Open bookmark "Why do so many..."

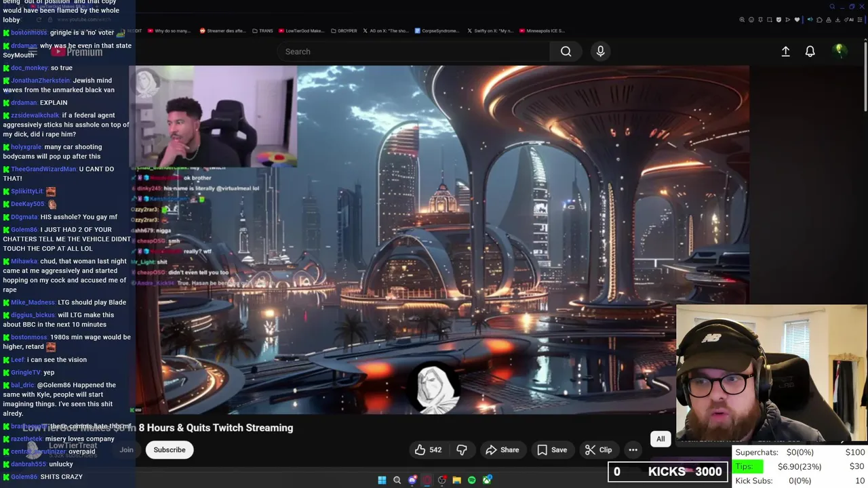coord(168,30)
